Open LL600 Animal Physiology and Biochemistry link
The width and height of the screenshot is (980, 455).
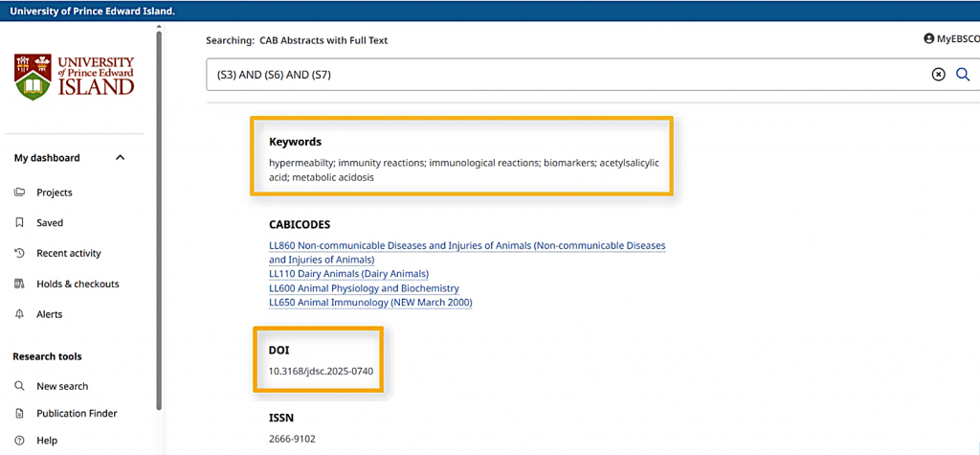[364, 288]
